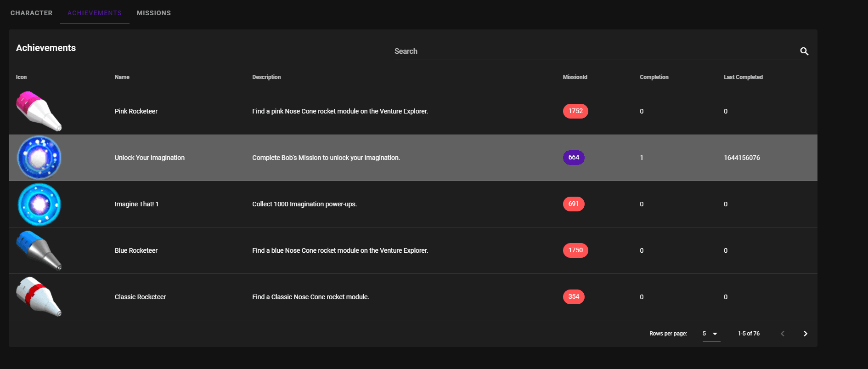Click the pink Nose Cone description text
The image size is (868, 369).
click(x=340, y=111)
